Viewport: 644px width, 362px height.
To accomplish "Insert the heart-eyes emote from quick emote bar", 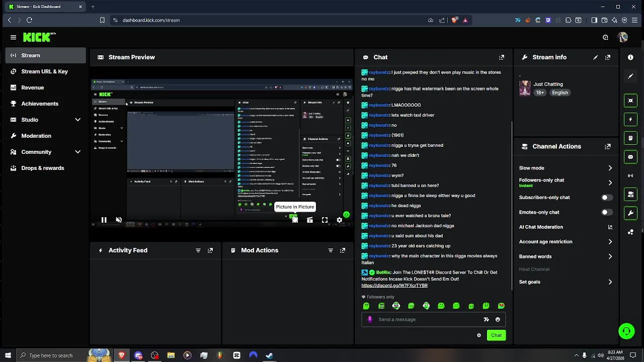I will [501, 306].
